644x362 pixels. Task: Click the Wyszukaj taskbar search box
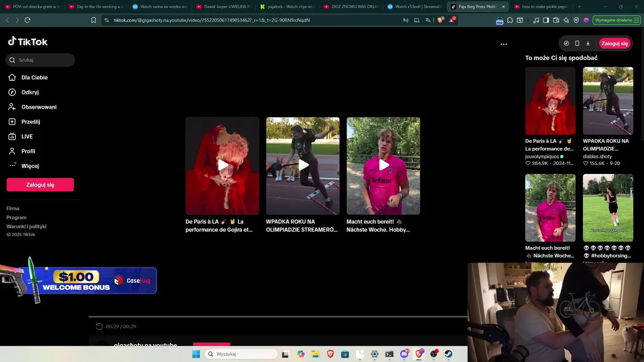[242, 354]
